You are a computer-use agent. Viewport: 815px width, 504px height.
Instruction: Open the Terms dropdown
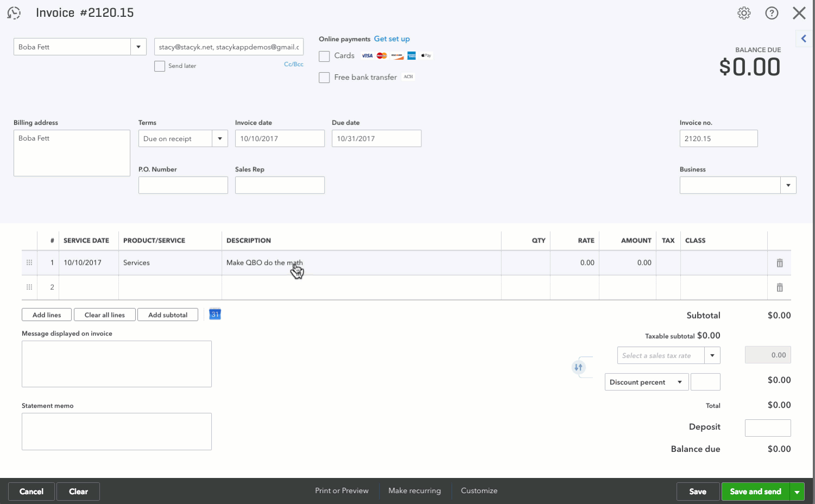pyautogui.click(x=219, y=139)
